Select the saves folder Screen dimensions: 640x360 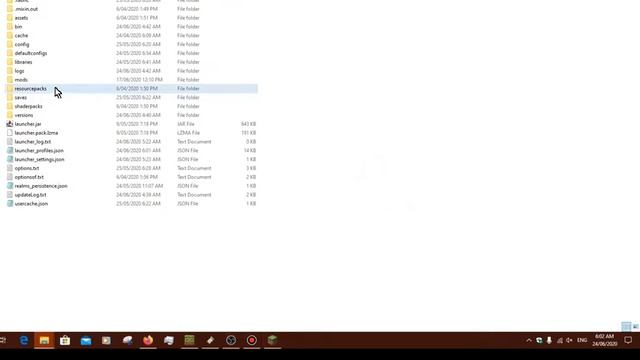[x=20, y=98]
